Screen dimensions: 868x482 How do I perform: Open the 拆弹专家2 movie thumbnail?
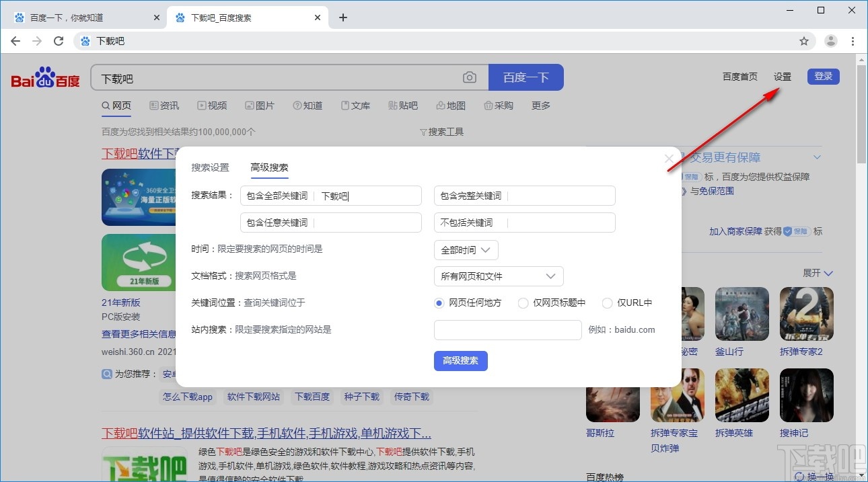[x=807, y=314]
